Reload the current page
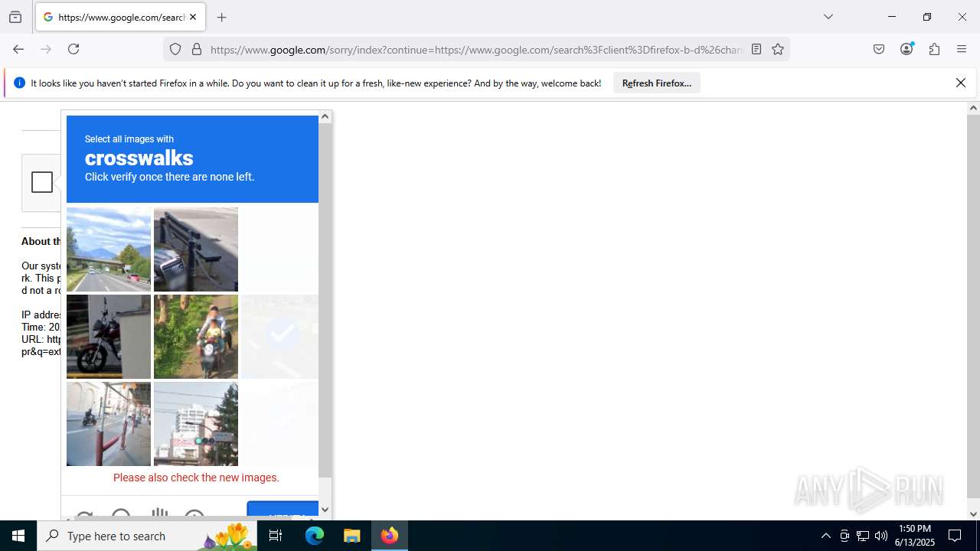 [73, 49]
